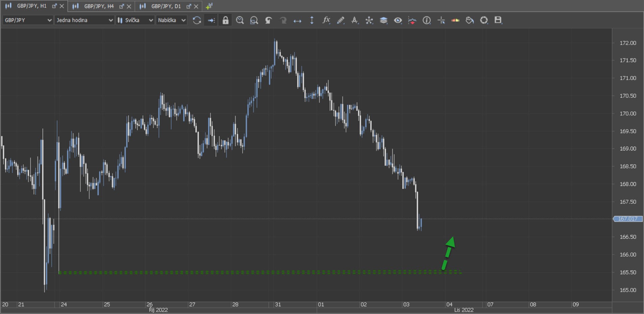Toggle the eye visibility icon
This screenshot has height=314, width=644.
point(398,20)
